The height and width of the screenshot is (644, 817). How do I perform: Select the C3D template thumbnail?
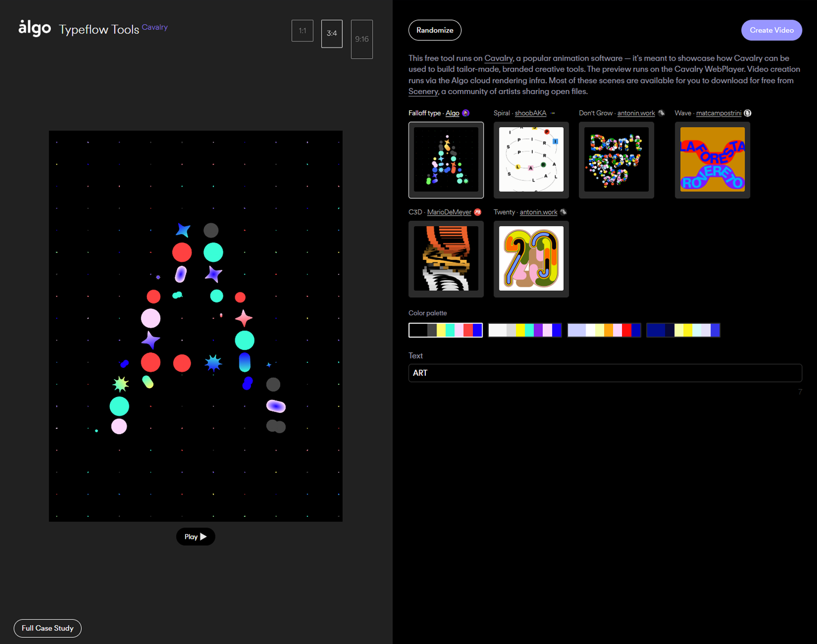[x=446, y=259]
